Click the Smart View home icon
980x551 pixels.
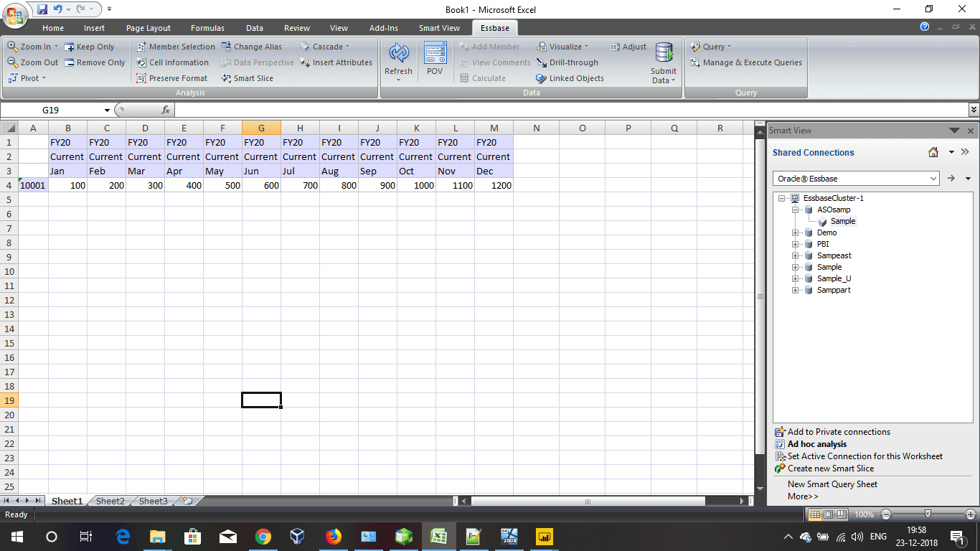tap(933, 152)
